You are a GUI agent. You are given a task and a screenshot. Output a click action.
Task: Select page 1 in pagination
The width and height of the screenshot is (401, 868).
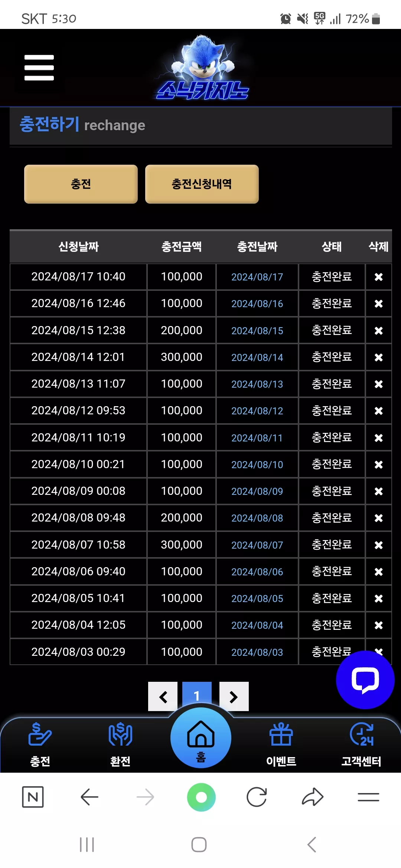(x=197, y=694)
